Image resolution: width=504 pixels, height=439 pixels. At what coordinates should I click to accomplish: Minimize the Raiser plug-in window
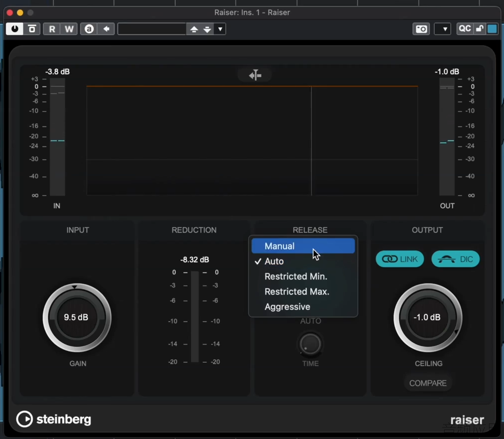pyautogui.click(x=20, y=12)
